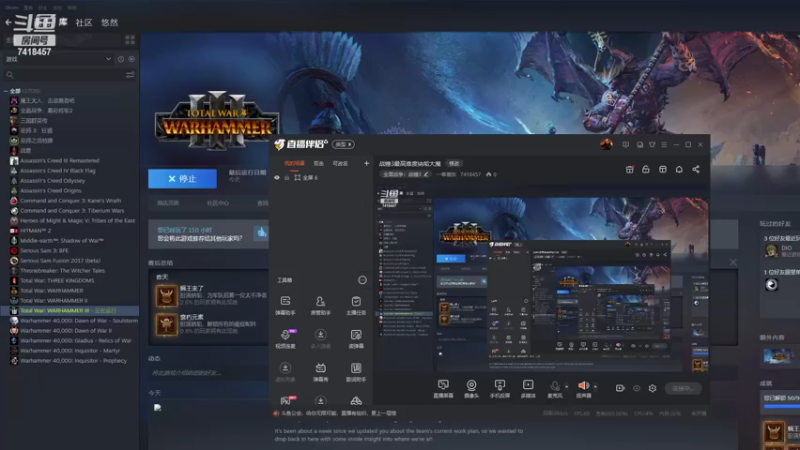Select Warhammer 40,000: Gladius - Relics of War
The height and width of the screenshot is (450, 800).
point(76,340)
